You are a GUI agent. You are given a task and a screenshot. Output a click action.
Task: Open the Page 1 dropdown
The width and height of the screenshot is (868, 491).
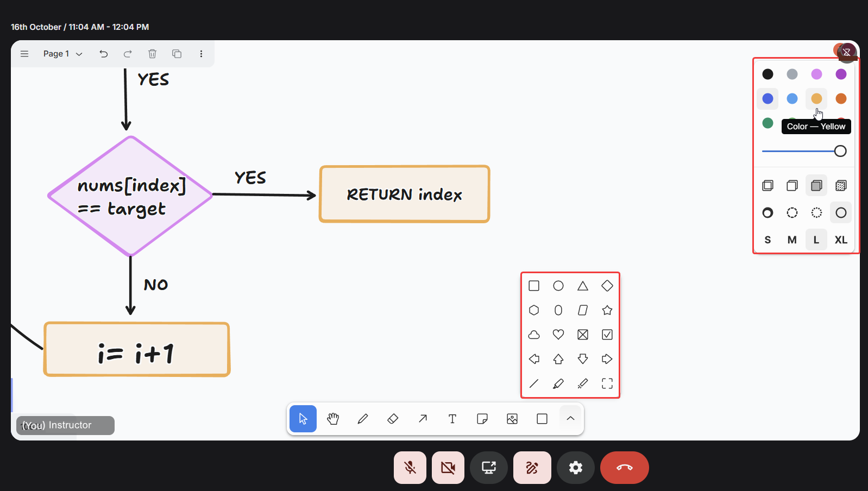[63, 54]
